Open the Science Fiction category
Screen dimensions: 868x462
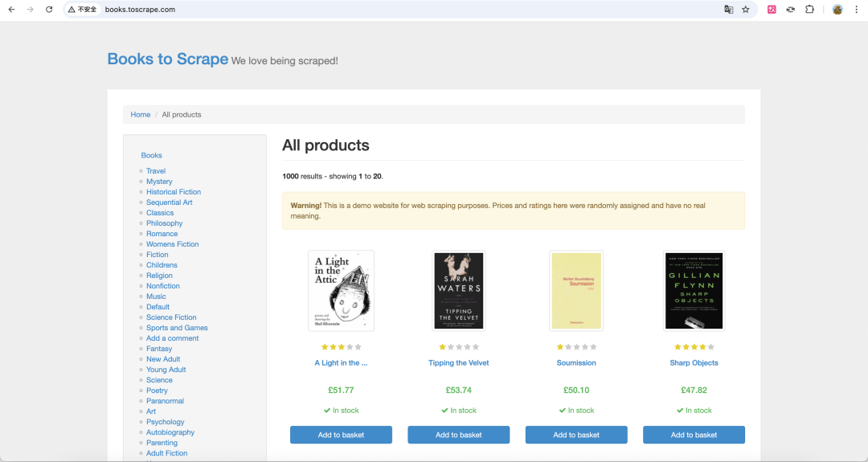click(x=171, y=317)
